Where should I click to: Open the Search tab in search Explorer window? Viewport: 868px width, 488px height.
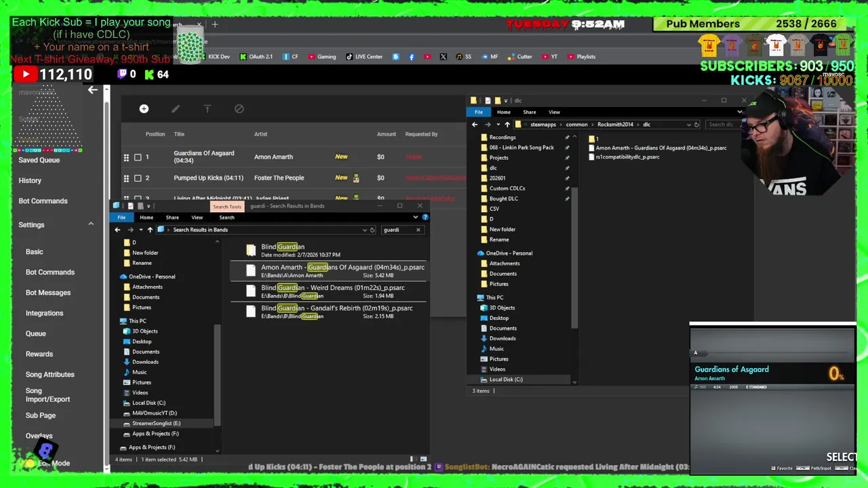click(226, 218)
